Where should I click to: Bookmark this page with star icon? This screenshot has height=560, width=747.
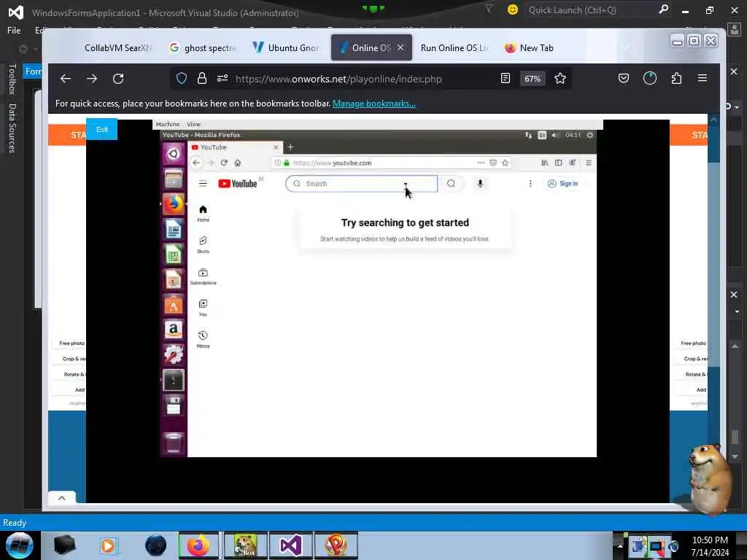point(560,79)
